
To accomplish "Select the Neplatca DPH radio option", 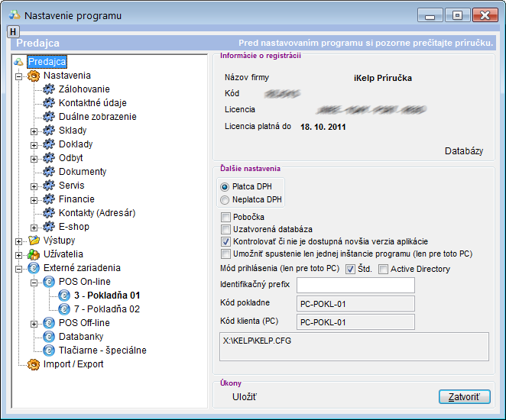I will (225, 199).
